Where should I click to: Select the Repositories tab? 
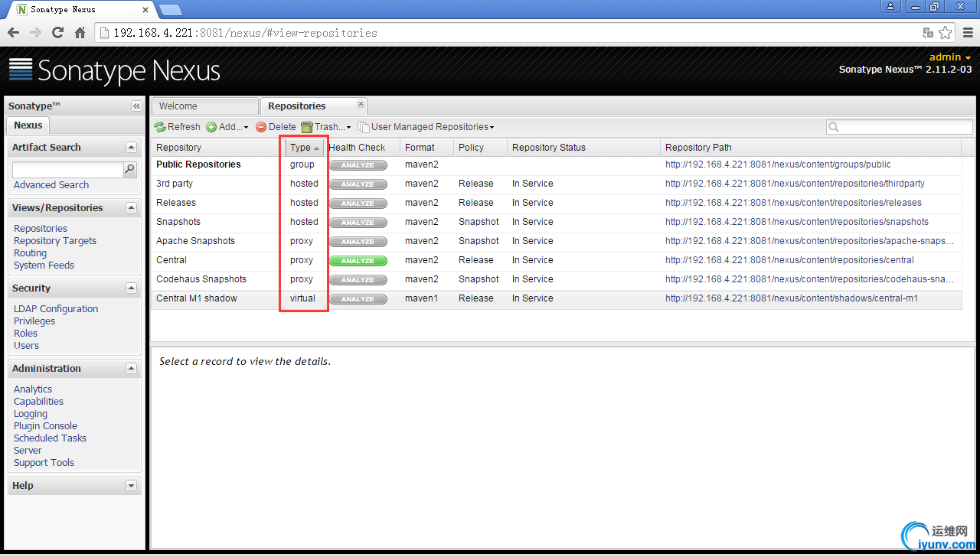314,106
